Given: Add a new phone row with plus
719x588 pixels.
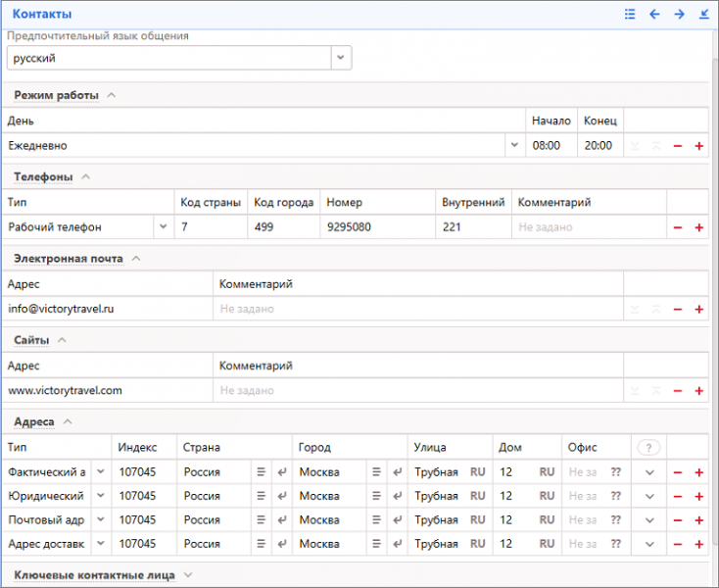Looking at the screenshot, I should 698,227.
